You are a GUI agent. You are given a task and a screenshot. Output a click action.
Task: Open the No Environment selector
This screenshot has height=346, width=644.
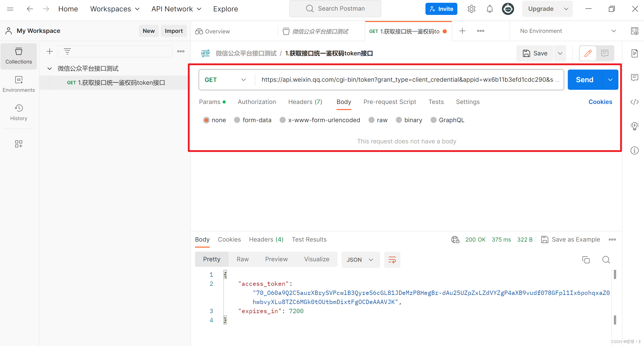(x=568, y=31)
